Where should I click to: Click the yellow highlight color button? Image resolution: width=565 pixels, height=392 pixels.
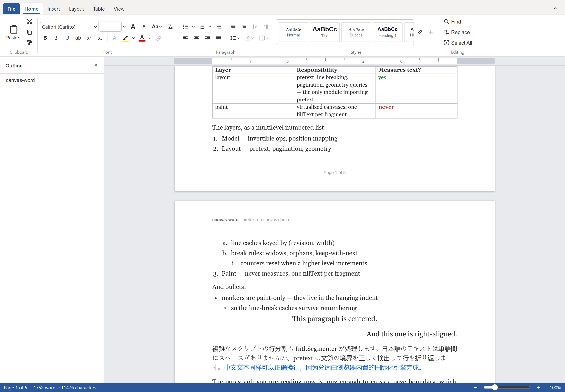point(126,38)
